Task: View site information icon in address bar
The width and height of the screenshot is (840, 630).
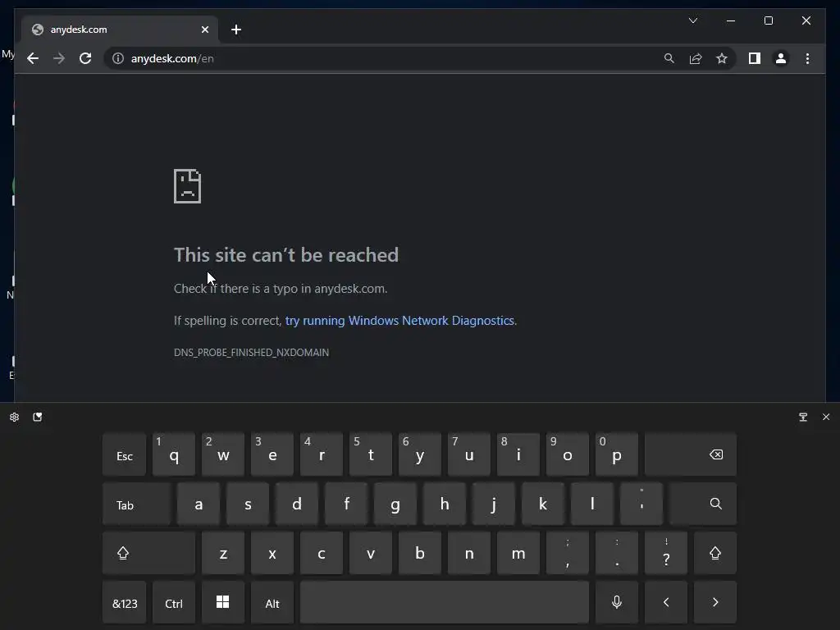Action: point(118,58)
